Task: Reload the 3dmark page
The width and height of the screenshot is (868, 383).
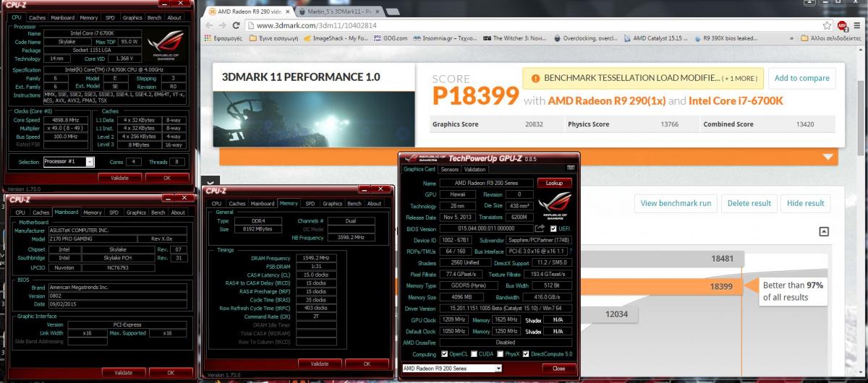Action: [x=236, y=26]
